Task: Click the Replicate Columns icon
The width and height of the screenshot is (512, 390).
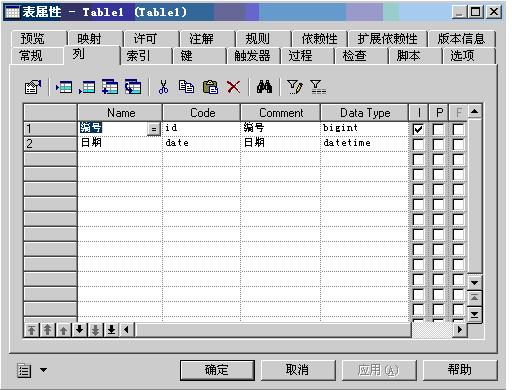Action: coord(133,87)
